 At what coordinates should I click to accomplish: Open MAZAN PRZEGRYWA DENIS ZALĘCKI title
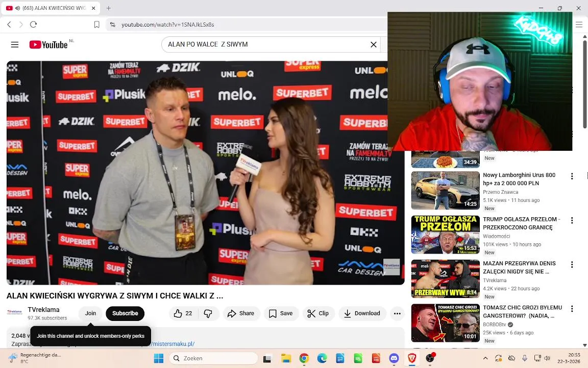tap(519, 267)
